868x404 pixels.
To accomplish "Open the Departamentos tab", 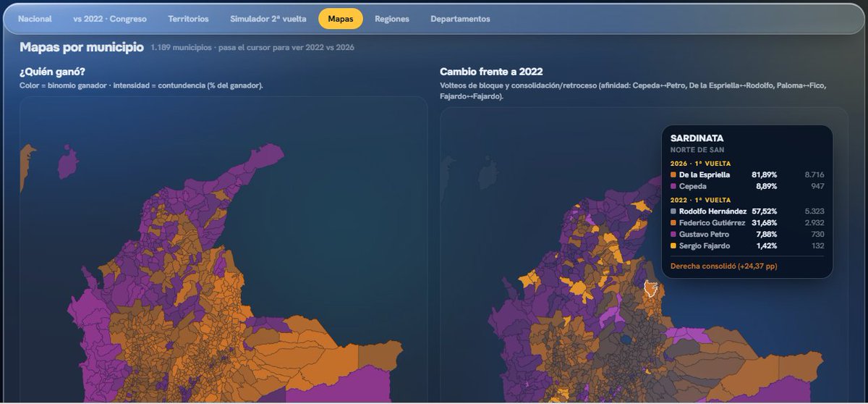I will (x=460, y=19).
